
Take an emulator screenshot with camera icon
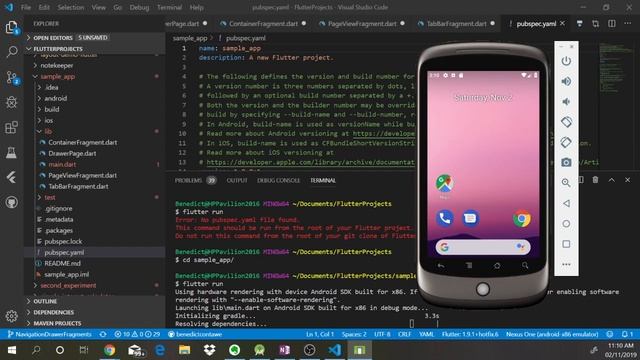(566, 162)
